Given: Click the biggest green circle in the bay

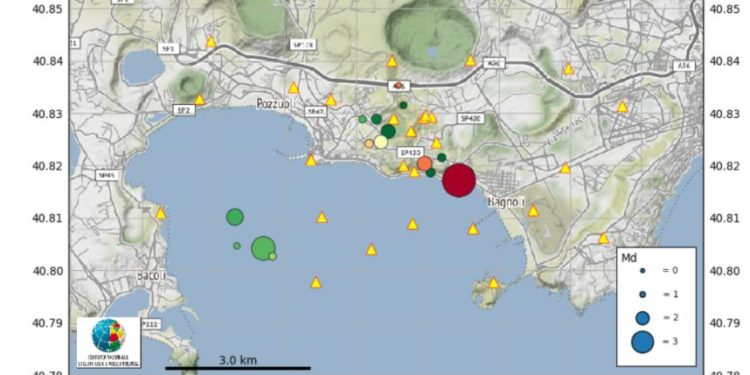Looking at the screenshot, I should tap(263, 248).
